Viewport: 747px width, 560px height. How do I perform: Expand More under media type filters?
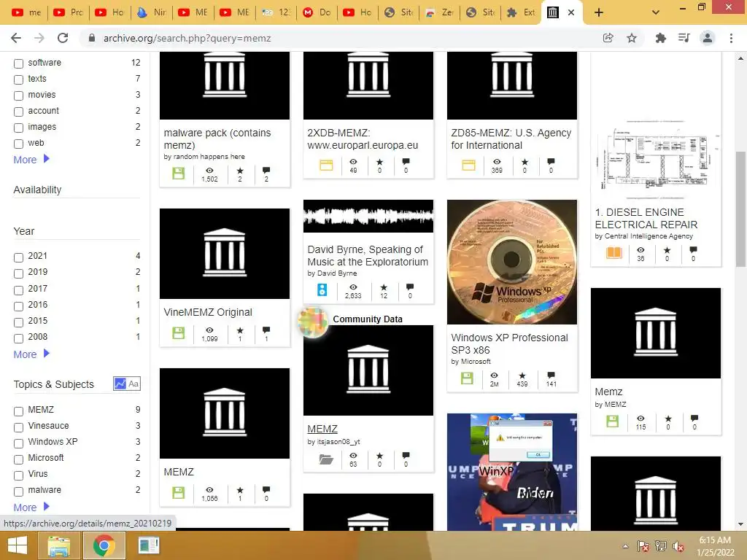coord(31,160)
